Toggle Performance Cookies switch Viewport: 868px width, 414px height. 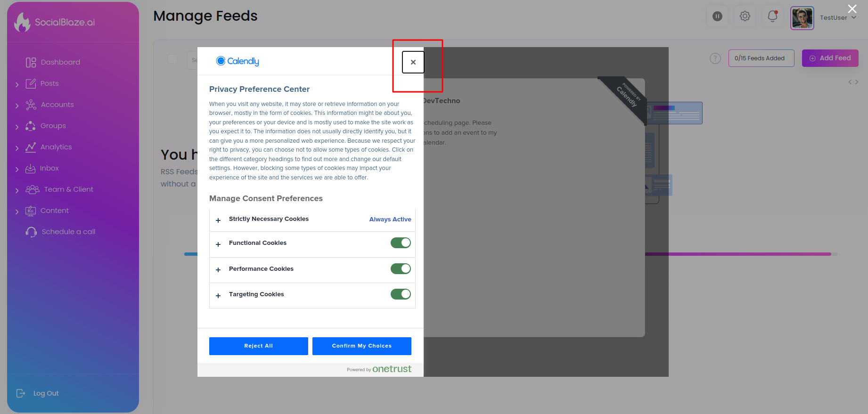401,268
